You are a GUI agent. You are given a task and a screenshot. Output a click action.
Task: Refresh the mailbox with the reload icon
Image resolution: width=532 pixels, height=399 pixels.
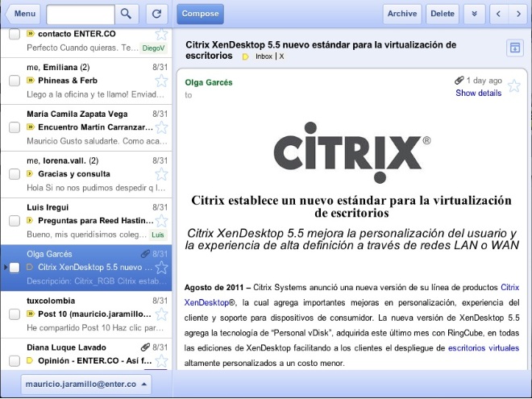[x=156, y=14]
